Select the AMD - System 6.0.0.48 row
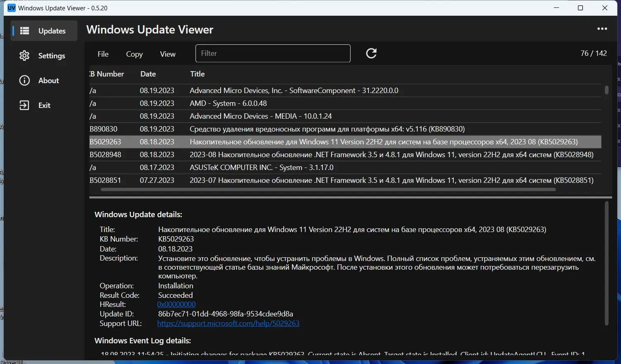The width and height of the screenshot is (621, 364). click(x=345, y=103)
